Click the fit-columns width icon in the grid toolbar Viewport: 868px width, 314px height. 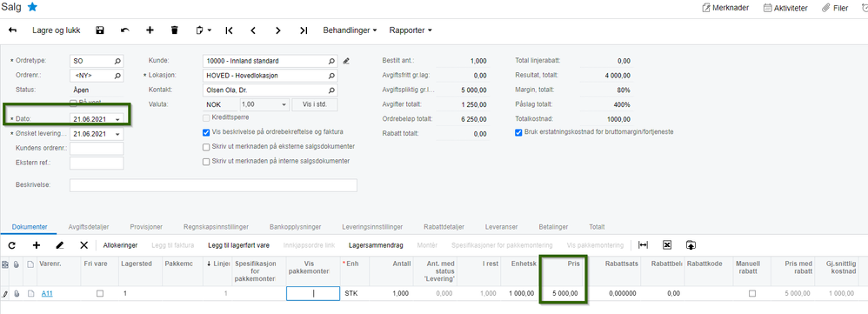(644, 244)
